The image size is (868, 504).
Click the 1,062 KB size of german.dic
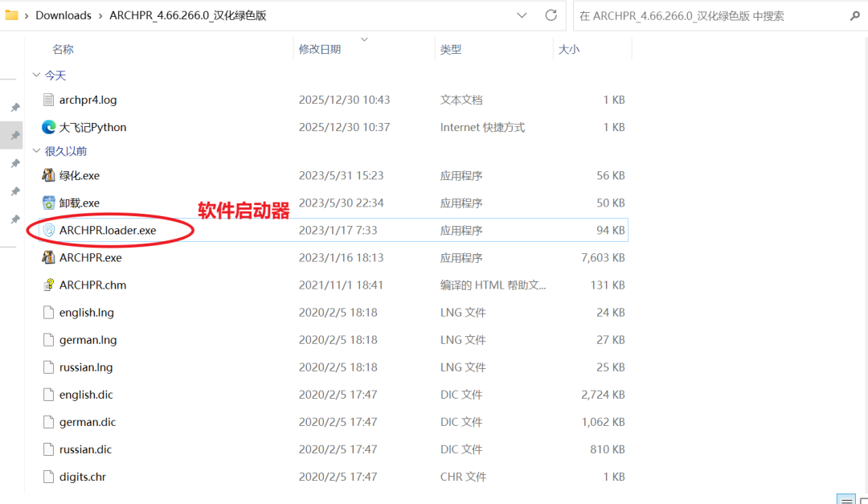click(603, 422)
